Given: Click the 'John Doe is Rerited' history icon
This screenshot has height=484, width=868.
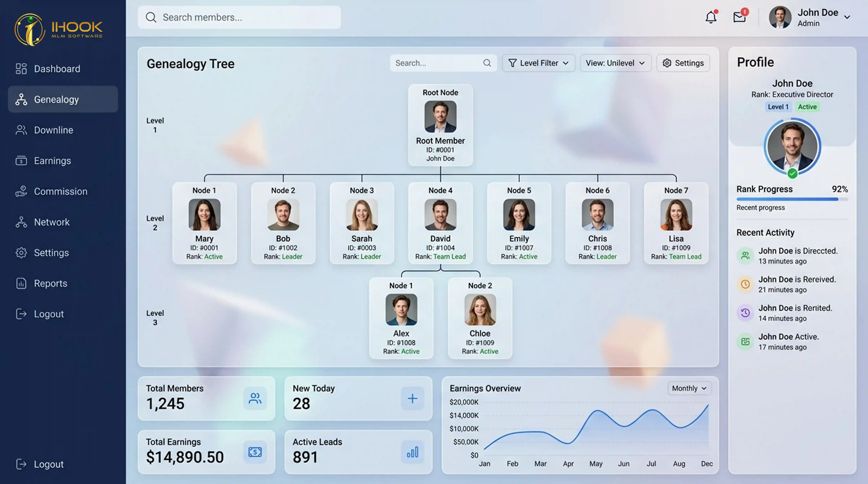Looking at the screenshot, I should (745, 313).
